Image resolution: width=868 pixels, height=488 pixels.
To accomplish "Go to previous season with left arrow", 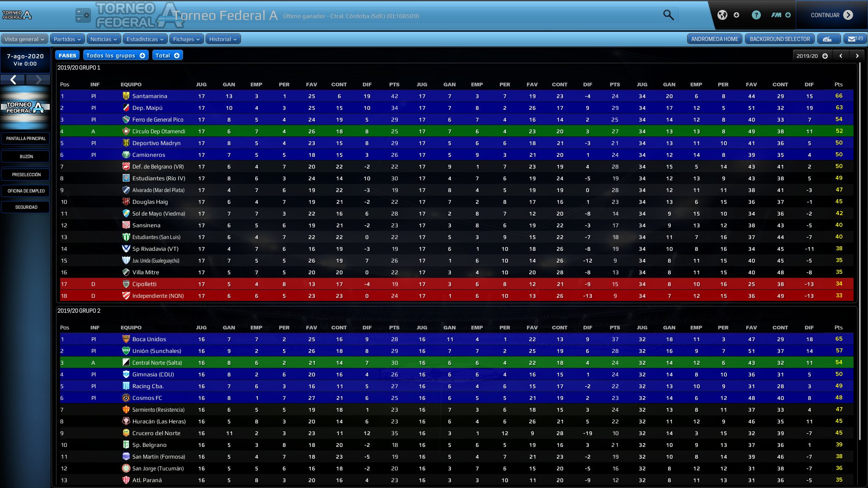I will (840, 56).
